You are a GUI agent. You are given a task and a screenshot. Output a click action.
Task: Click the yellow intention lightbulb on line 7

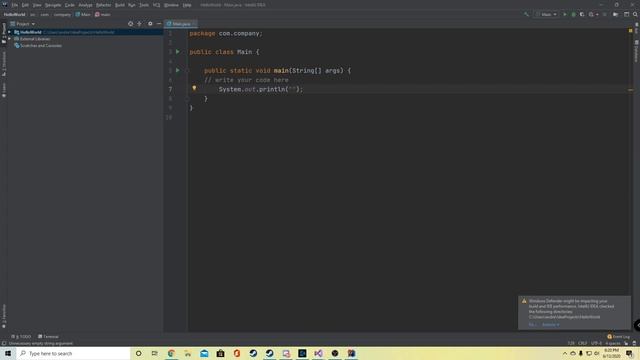pos(194,88)
